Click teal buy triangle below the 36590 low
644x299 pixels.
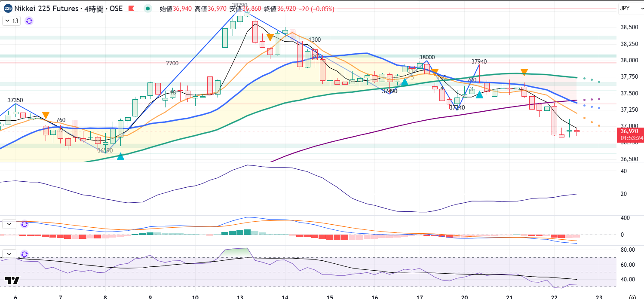click(121, 156)
